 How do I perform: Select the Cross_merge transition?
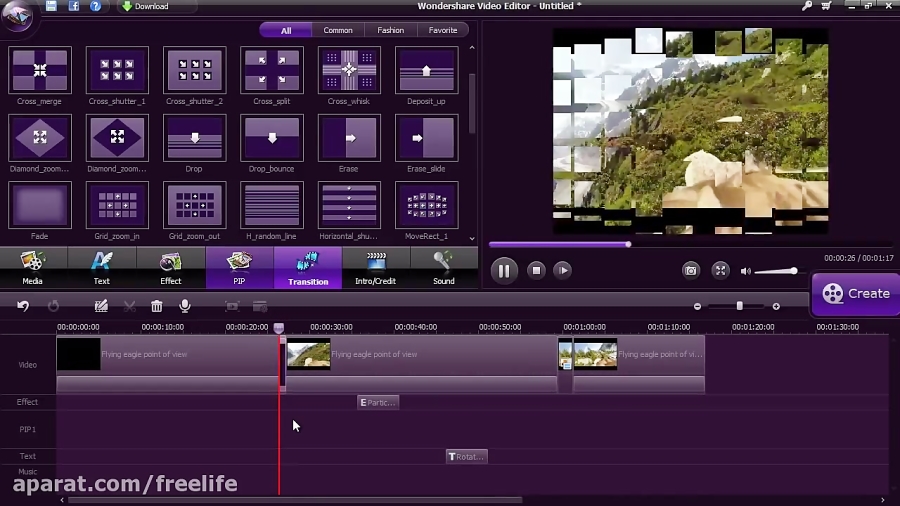[x=40, y=70]
